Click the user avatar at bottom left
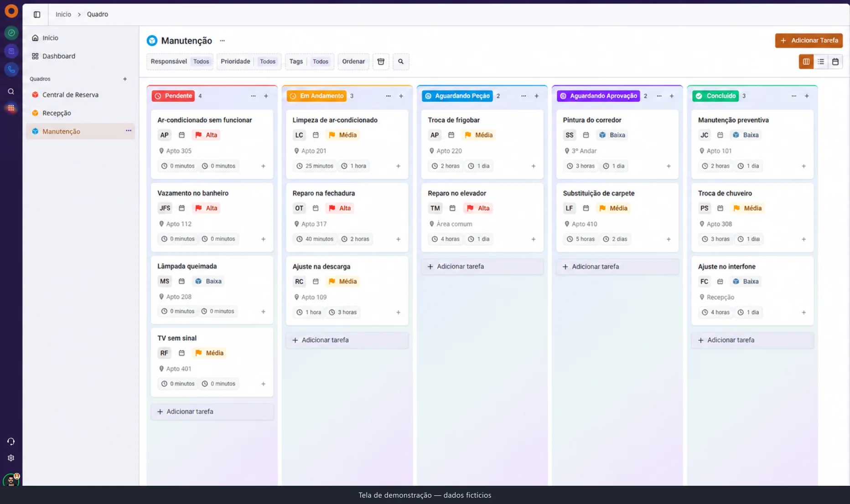 [x=11, y=480]
